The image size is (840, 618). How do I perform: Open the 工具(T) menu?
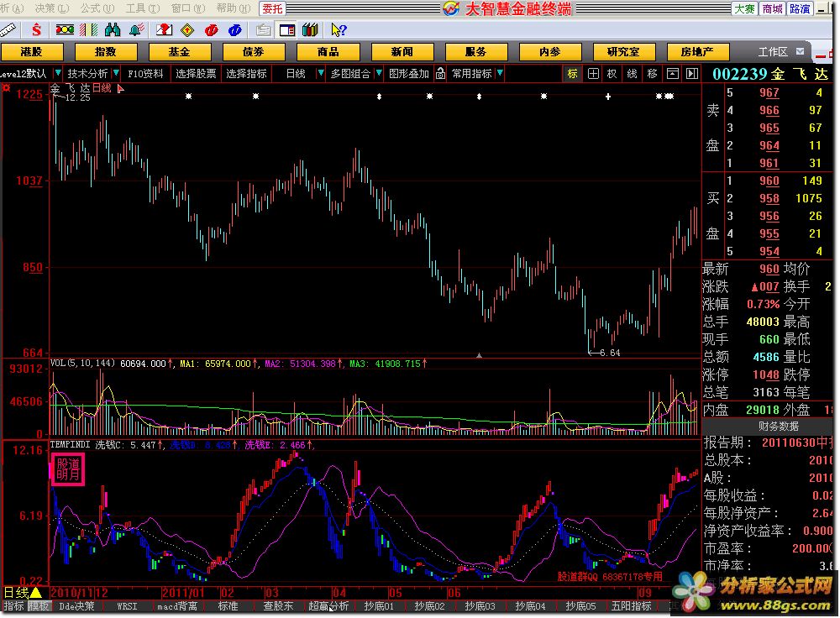(x=143, y=8)
